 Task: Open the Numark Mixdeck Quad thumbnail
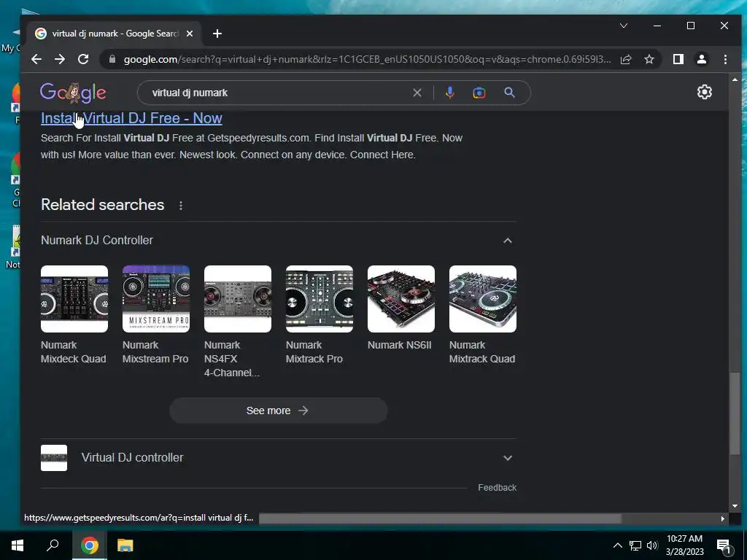click(74, 298)
